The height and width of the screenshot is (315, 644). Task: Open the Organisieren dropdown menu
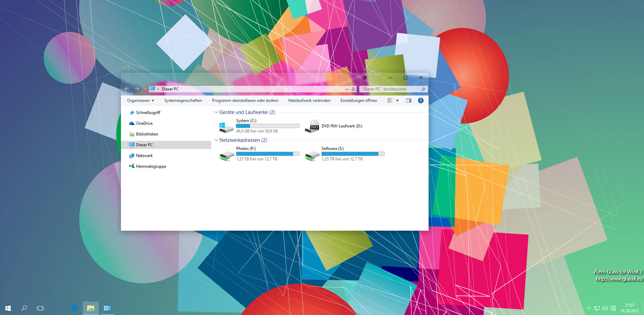pyautogui.click(x=140, y=101)
